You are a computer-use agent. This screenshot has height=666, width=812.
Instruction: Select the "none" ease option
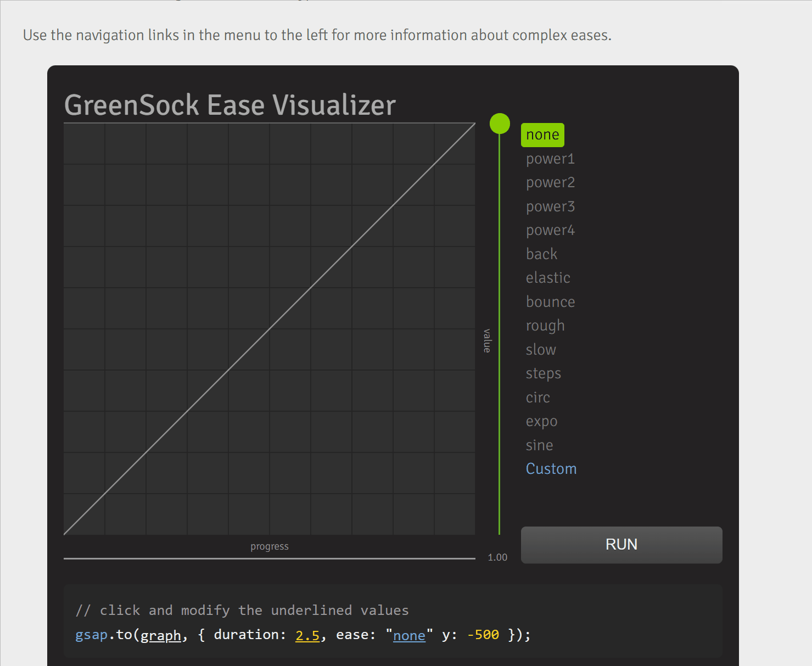coord(542,135)
